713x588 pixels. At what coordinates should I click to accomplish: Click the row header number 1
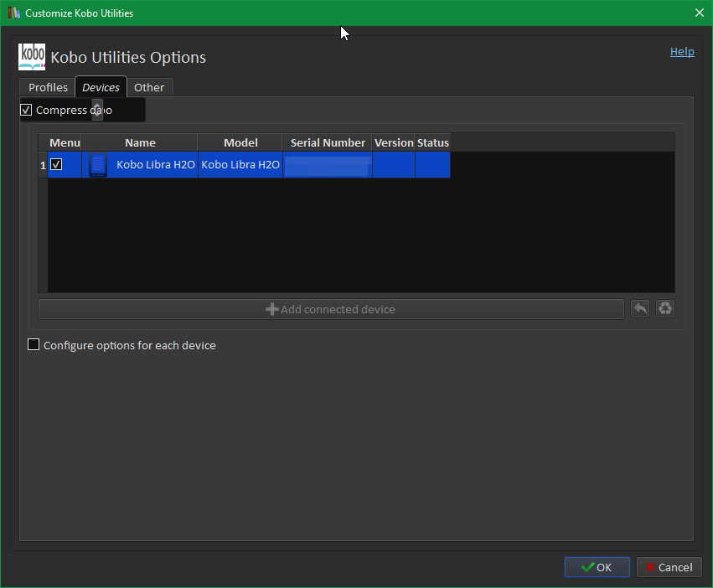[x=43, y=165]
